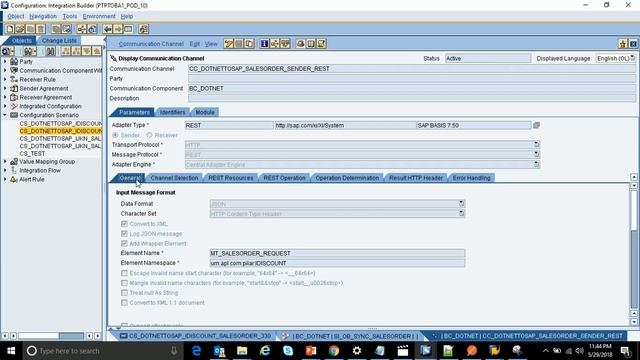Toggle the Add Wrapper Element checkbox
The image size is (640, 360).
124,243
